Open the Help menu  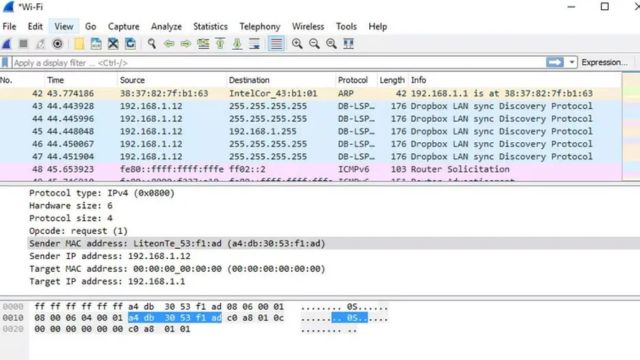coord(378,27)
